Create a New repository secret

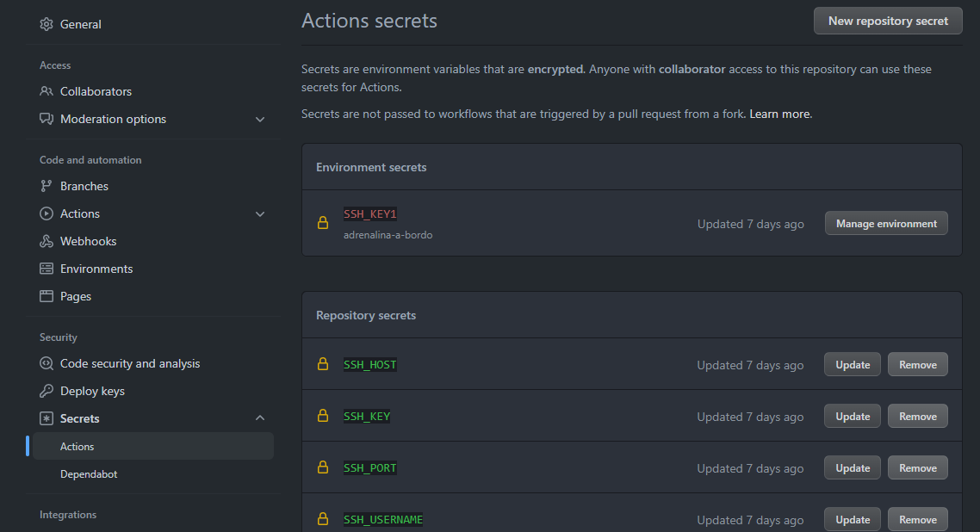[x=888, y=21]
